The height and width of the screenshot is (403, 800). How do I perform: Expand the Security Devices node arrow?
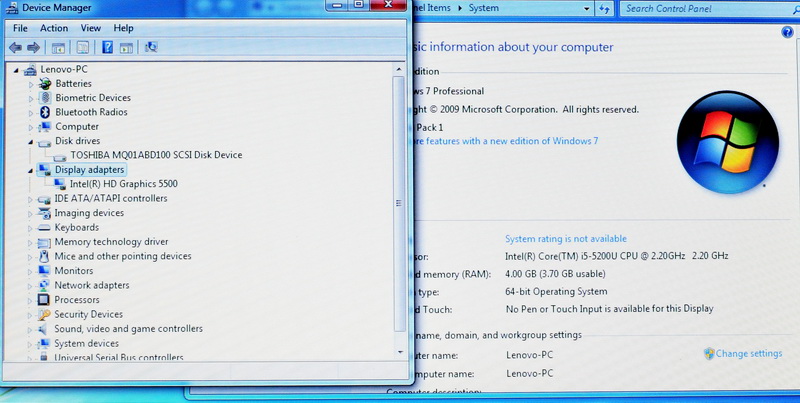point(30,315)
